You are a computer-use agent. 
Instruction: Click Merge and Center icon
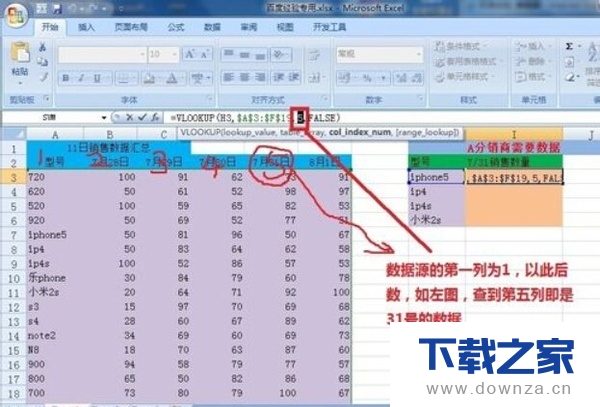pos(315,78)
